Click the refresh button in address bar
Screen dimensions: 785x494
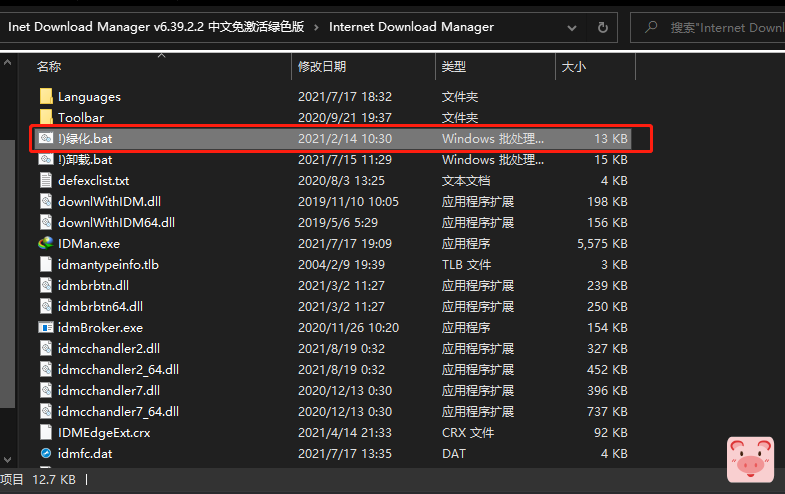click(x=603, y=27)
